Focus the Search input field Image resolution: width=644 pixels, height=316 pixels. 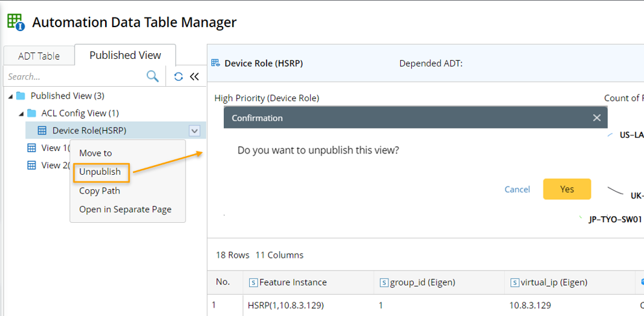tap(75, 76)
